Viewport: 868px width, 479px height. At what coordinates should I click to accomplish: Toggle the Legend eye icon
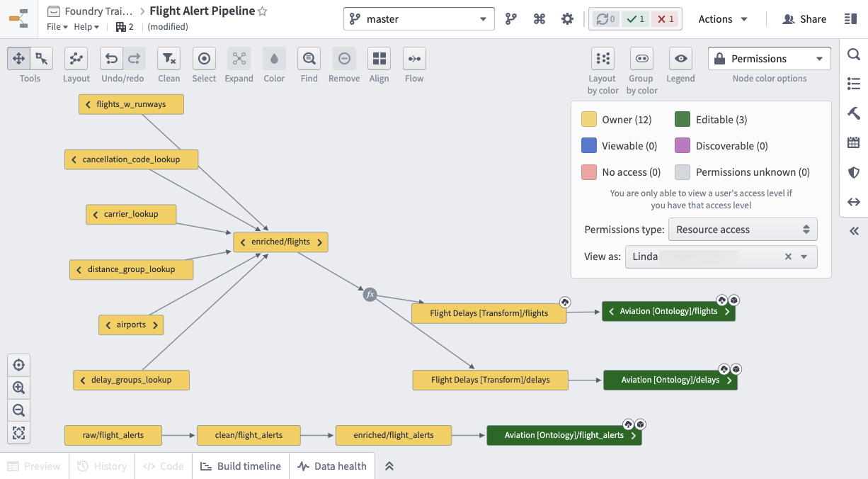coord(680,59)
